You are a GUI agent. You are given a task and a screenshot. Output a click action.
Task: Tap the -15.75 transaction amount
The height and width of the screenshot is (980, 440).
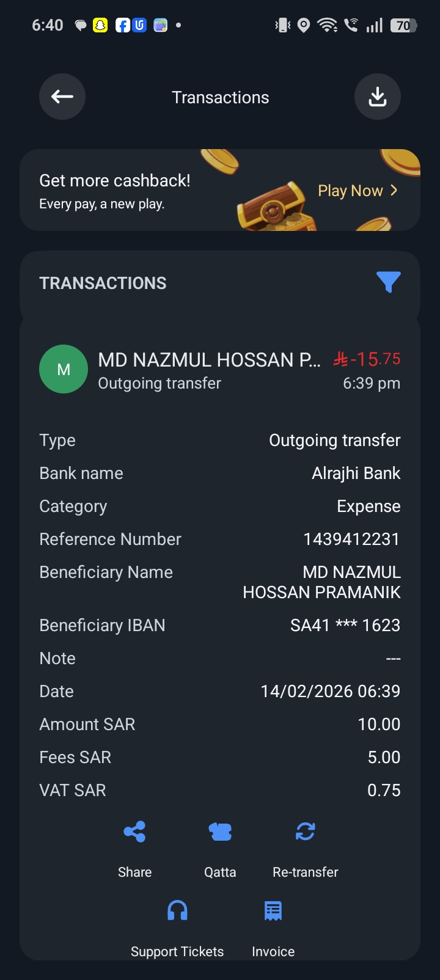point(367,359)
